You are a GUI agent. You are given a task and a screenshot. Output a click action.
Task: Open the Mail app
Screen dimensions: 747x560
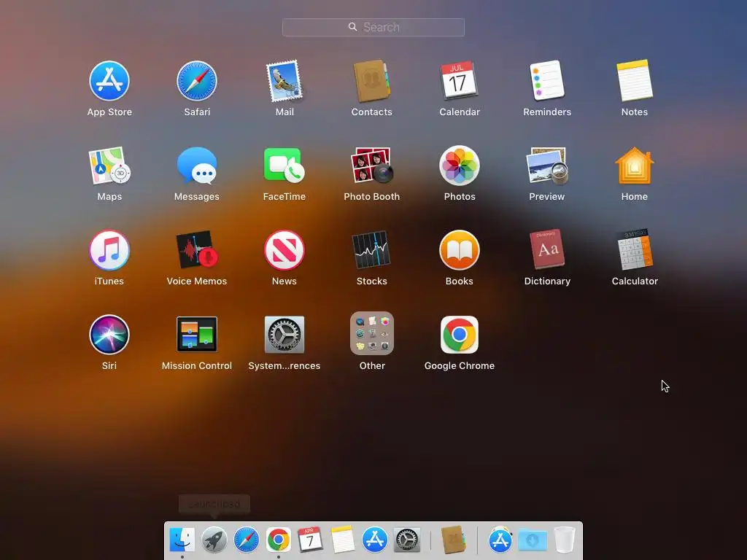(x=285, y=81)
